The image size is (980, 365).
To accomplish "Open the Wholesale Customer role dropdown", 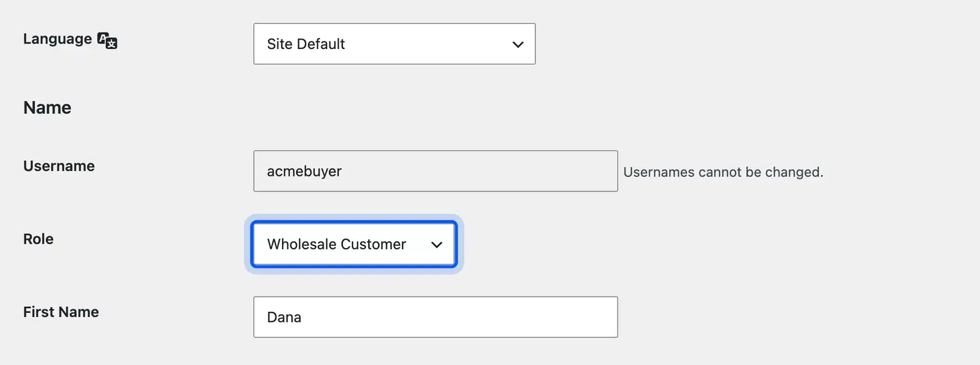I will click(354, 244).
